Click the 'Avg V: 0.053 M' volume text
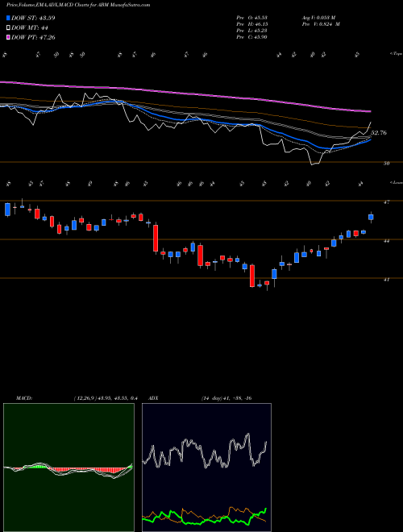Screen dimensions: 403x532 318,18
